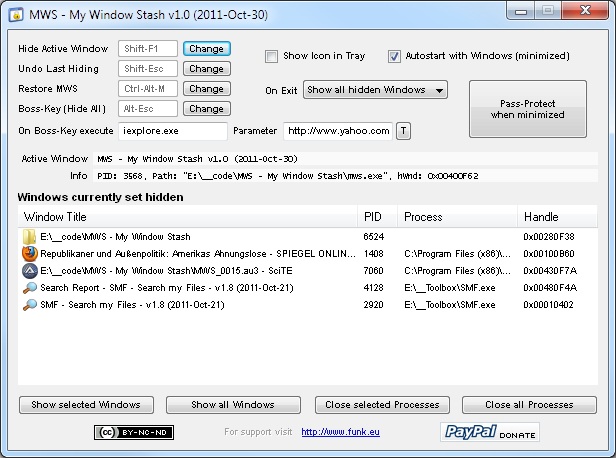Click process path of PID 1408 row
Screen dimensions: 616x458
[x=458, y=254]
